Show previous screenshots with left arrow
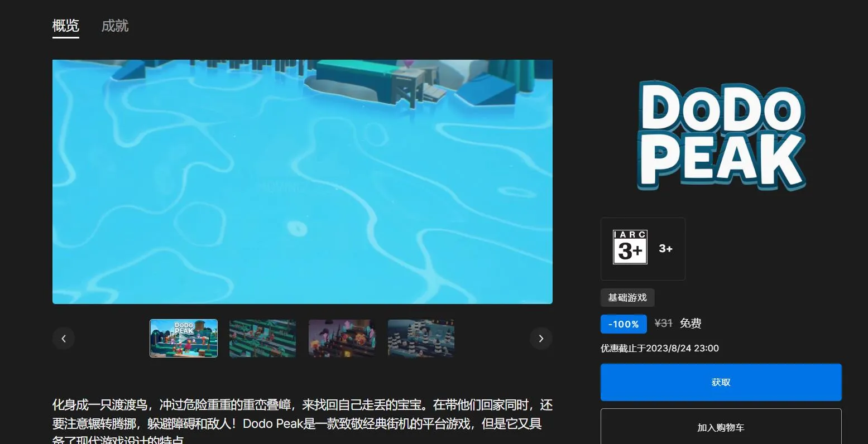Screen dimensions: 868x444 (64, 338)
